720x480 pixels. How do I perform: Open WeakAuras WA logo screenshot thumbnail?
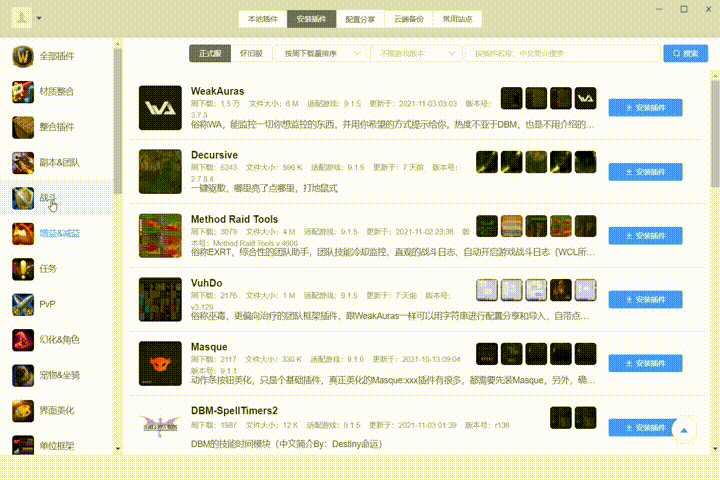click(585, 98)
